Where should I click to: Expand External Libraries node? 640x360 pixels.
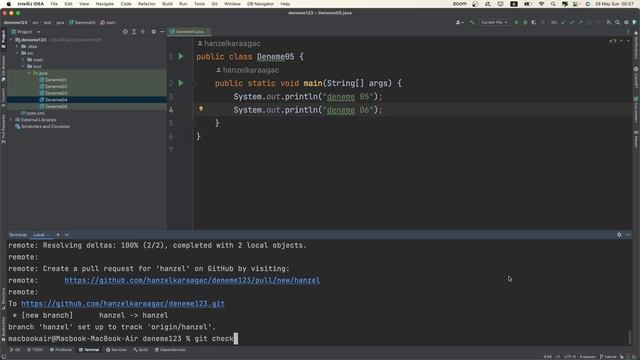point(11,120)
